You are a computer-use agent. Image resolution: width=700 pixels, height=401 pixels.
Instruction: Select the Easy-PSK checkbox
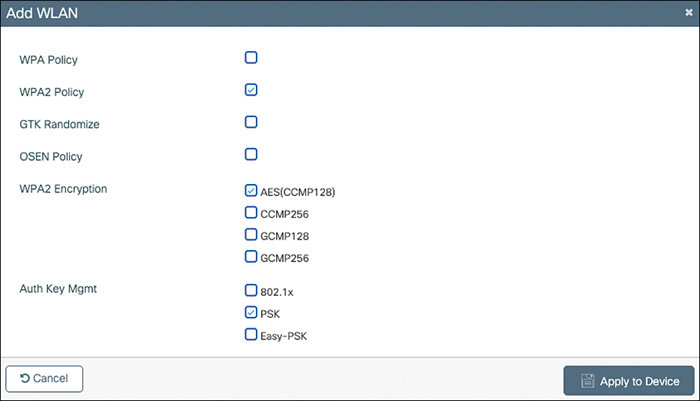tap(251, 335)
